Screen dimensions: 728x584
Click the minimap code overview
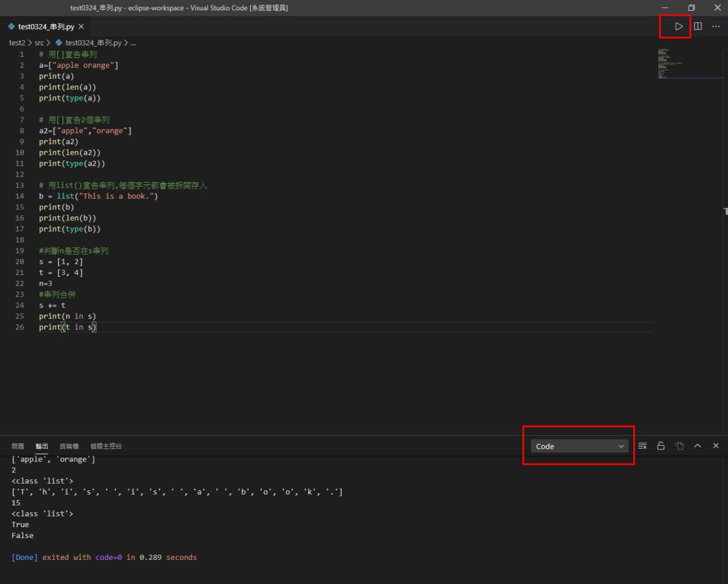[x=689, y=63]
